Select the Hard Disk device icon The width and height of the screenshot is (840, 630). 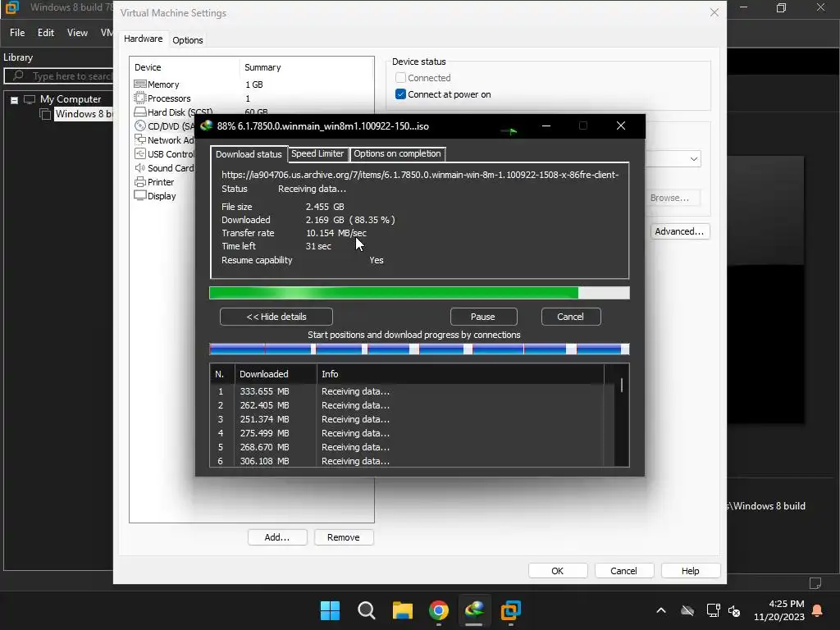[139, 112]
